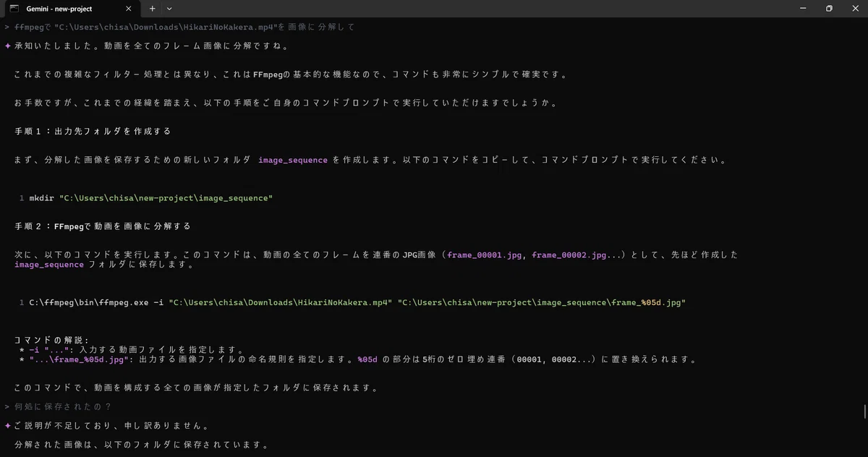
Task: Click the prompt line starting with ffmpegで
Action: coord(179,27)
